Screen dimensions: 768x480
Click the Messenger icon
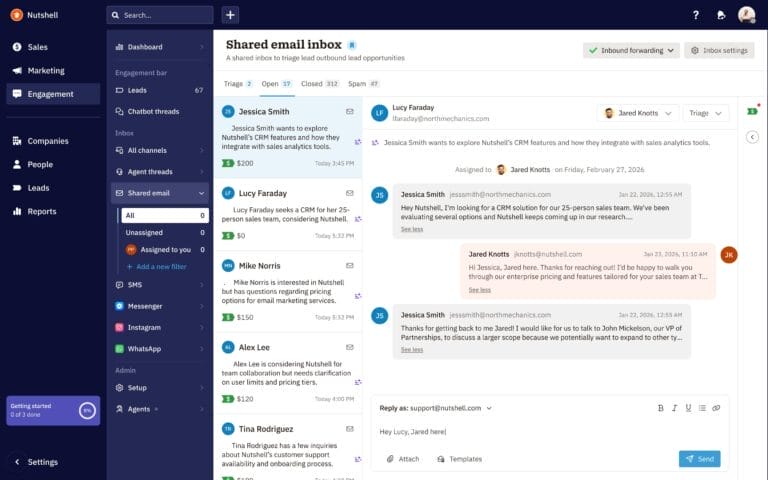pyautogui.click(x=119, y=306)
